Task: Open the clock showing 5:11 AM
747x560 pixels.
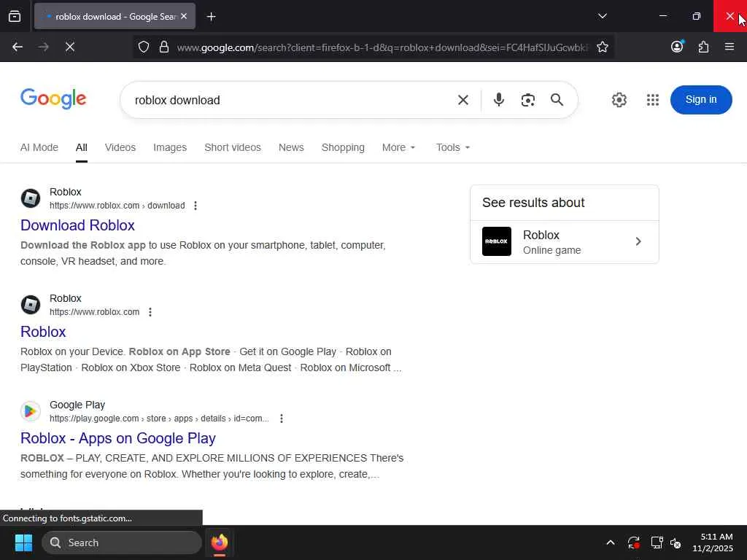Action: tap(713, 542)
